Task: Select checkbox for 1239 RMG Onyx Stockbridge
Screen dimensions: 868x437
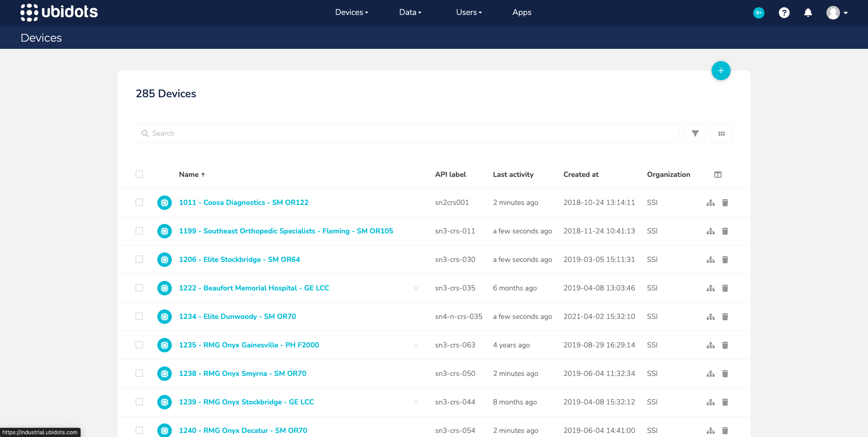Action: coord(139,402)
